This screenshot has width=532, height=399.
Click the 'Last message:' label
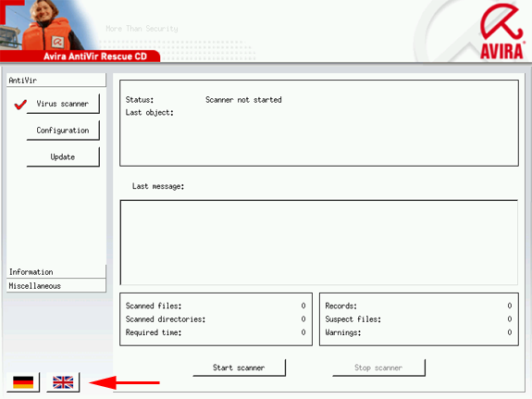tap(158, 186)
